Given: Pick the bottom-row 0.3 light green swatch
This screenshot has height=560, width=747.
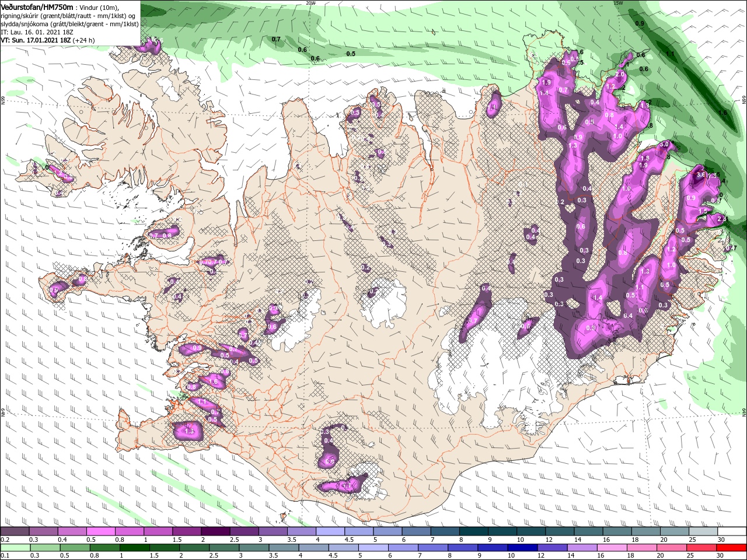Looking at the screenshot, I should (x=46, y=548).
